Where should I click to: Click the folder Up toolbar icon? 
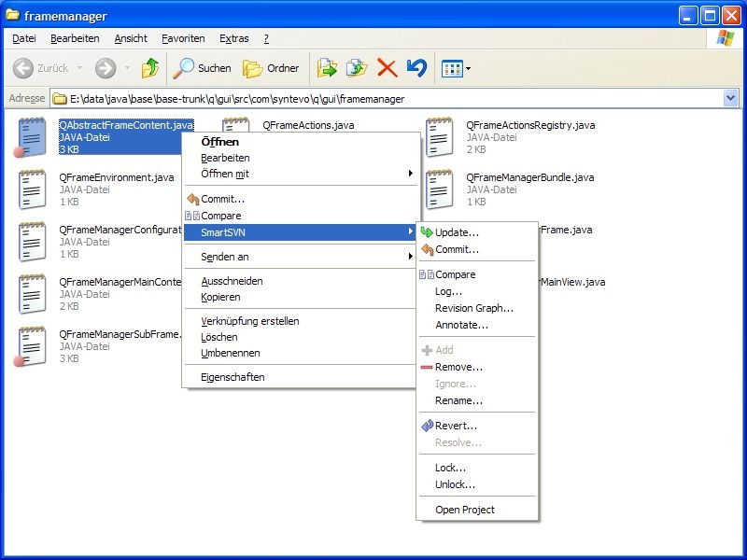pyautogui.click(x=149, y=68)
